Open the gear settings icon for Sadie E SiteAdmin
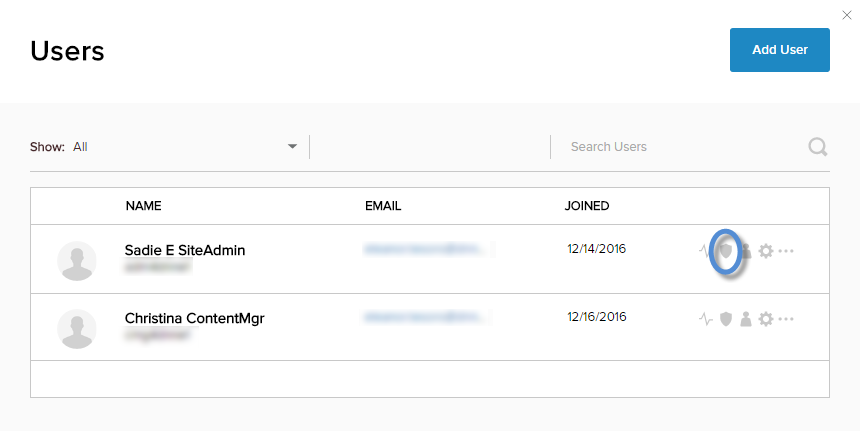 pos(766,251)
